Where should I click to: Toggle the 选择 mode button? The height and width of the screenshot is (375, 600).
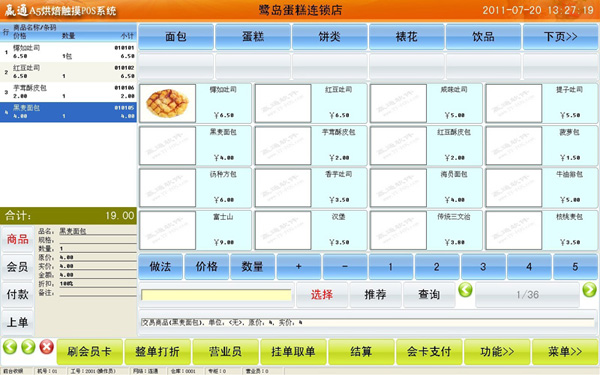[x=322, y=295]
